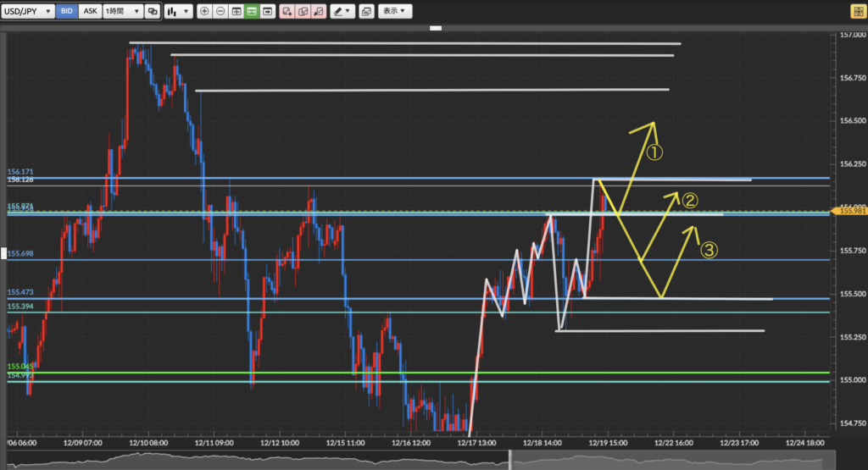The image size is (868, 470).
Task: Click the chart copy icon beside 表示
Action: click(366, 12)
